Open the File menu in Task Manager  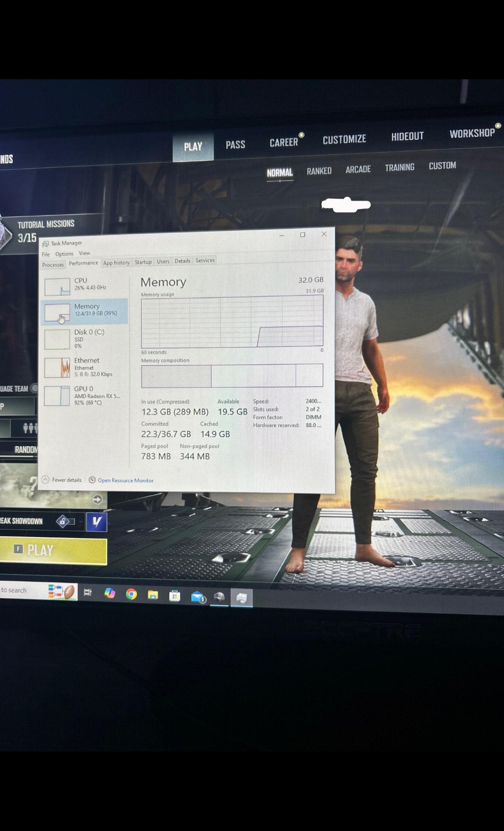click(x=46, y=254)
